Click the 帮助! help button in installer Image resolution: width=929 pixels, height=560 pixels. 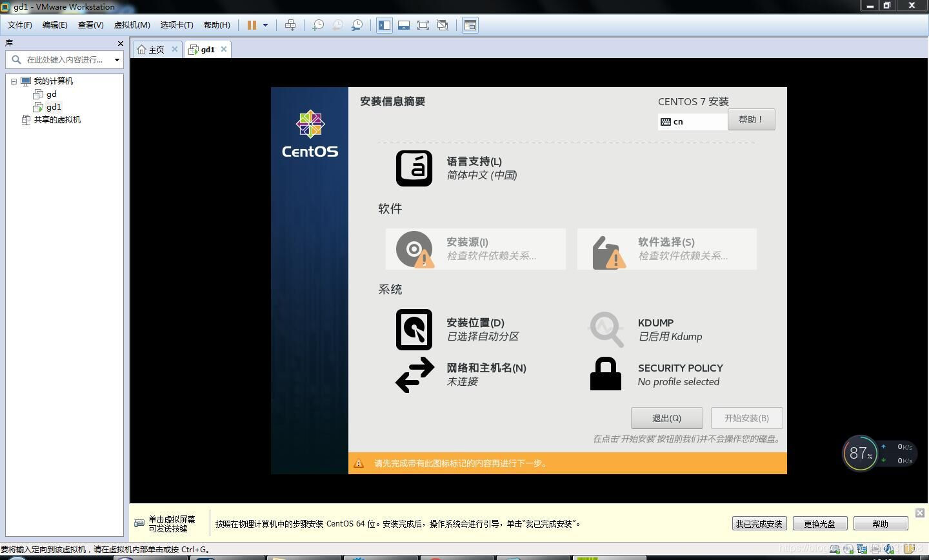(752, 119)
